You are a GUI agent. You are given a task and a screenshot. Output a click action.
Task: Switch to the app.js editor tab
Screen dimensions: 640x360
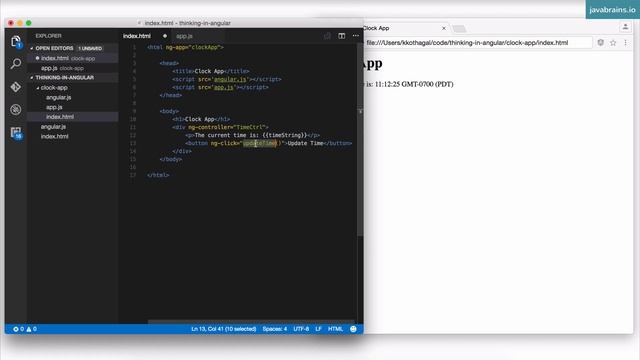(x=184, y=36)
